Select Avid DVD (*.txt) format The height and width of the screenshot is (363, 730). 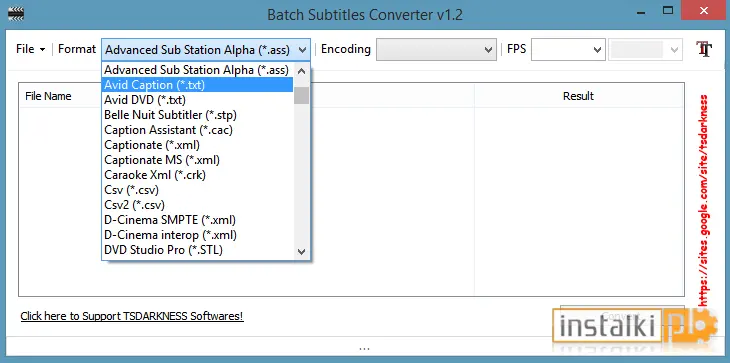pos(197,100)
